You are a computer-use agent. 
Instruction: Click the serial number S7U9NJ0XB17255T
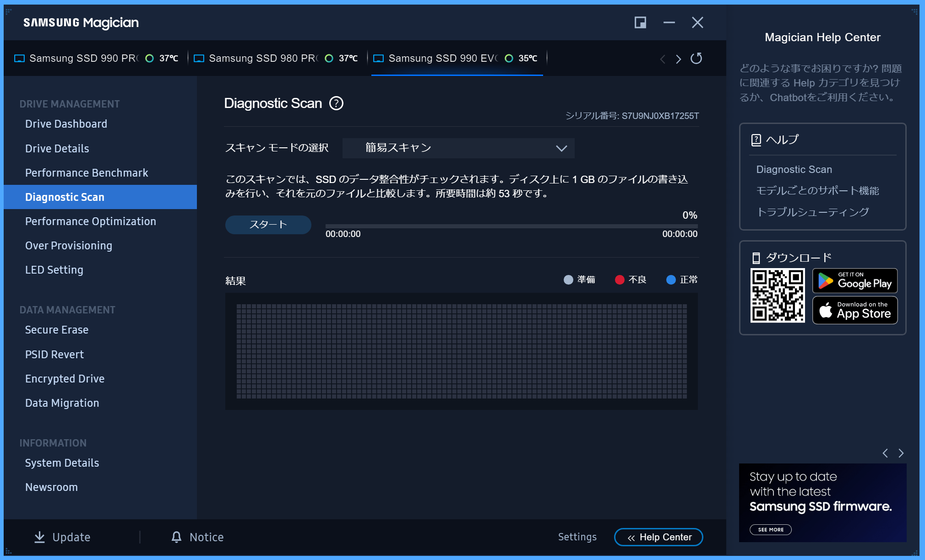[x=660, y=116]
